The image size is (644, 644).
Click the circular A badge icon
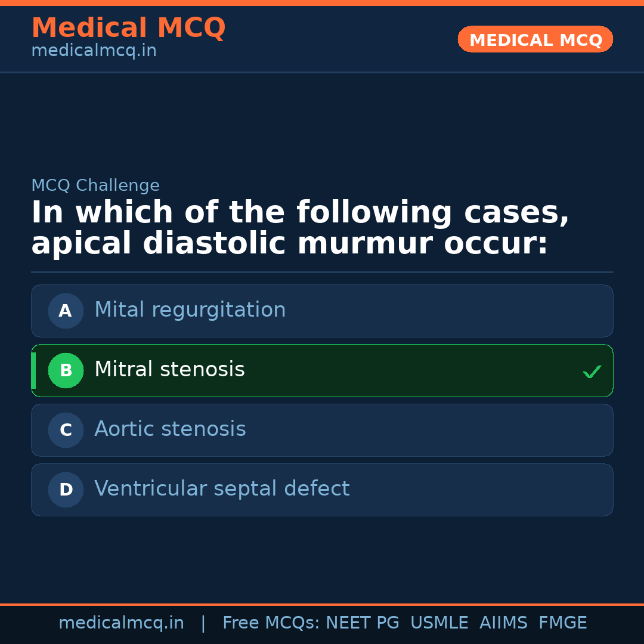(66, 311)
